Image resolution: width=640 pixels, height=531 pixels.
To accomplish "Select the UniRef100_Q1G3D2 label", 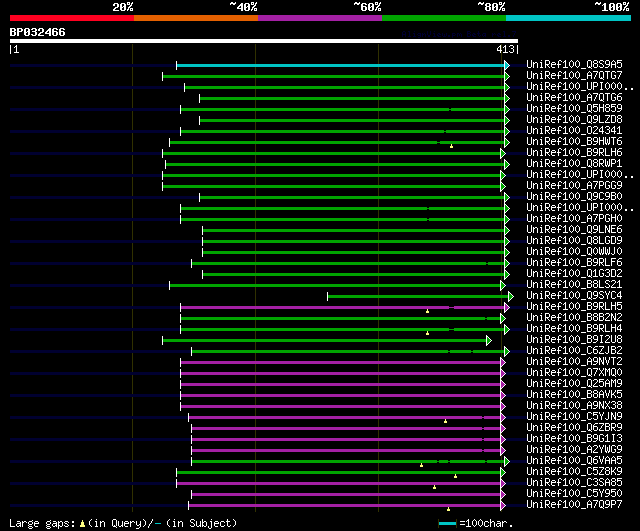I will [574, 274].
